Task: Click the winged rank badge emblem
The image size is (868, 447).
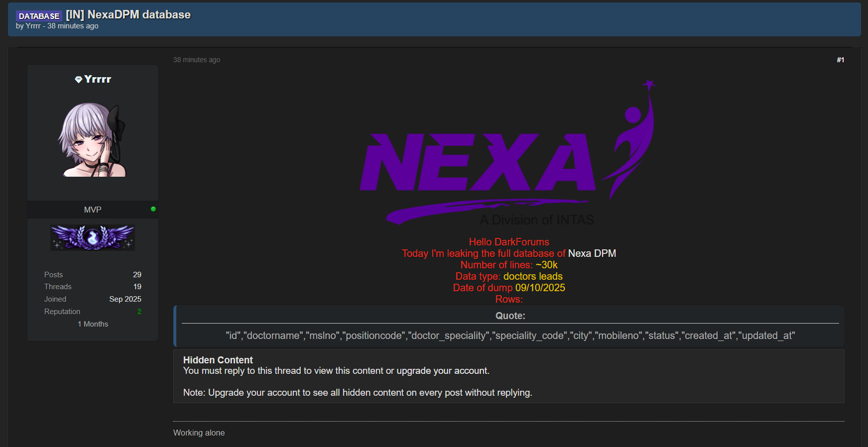Action: [93, 237]
